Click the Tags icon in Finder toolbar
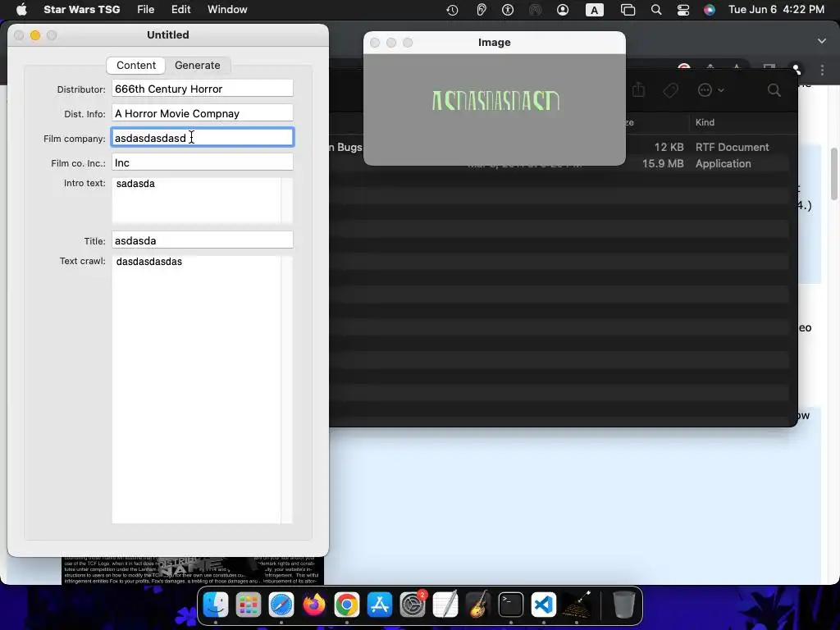 670,90
